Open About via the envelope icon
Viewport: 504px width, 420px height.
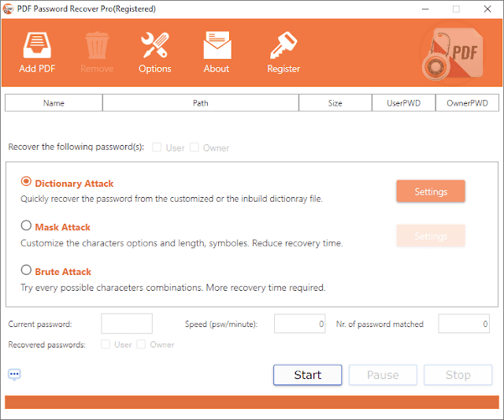[217, 45]
